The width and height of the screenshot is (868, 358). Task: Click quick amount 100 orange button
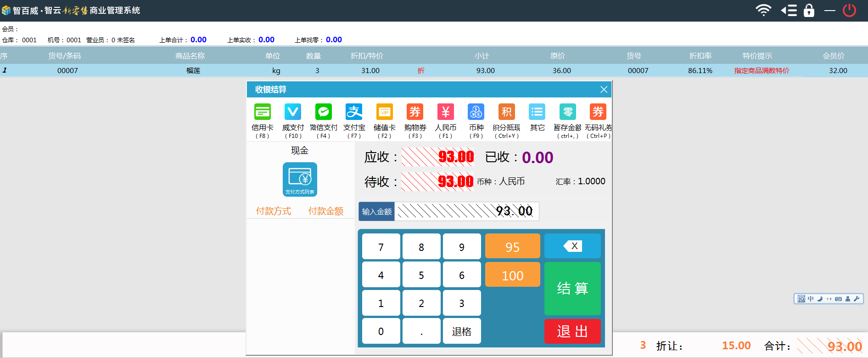click(x=512, y=275)
